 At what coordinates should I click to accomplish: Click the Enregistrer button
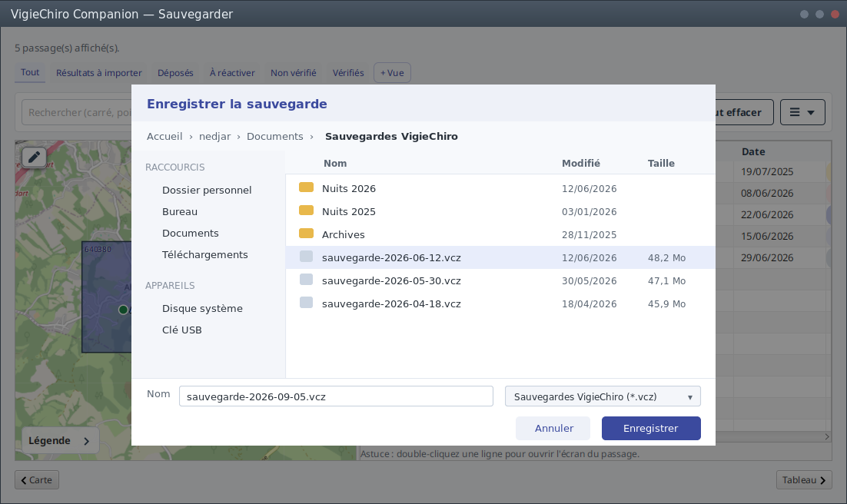coord(651,429)
